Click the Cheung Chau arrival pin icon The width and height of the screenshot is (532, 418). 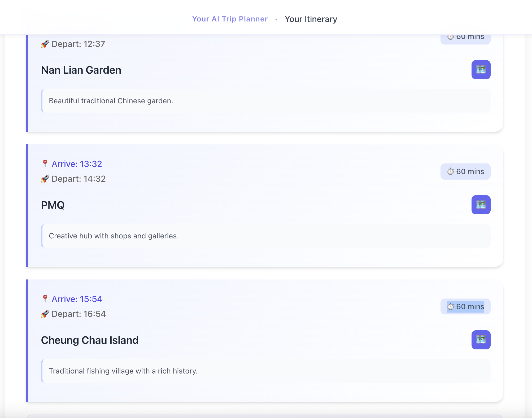click(x=45, y=299)
